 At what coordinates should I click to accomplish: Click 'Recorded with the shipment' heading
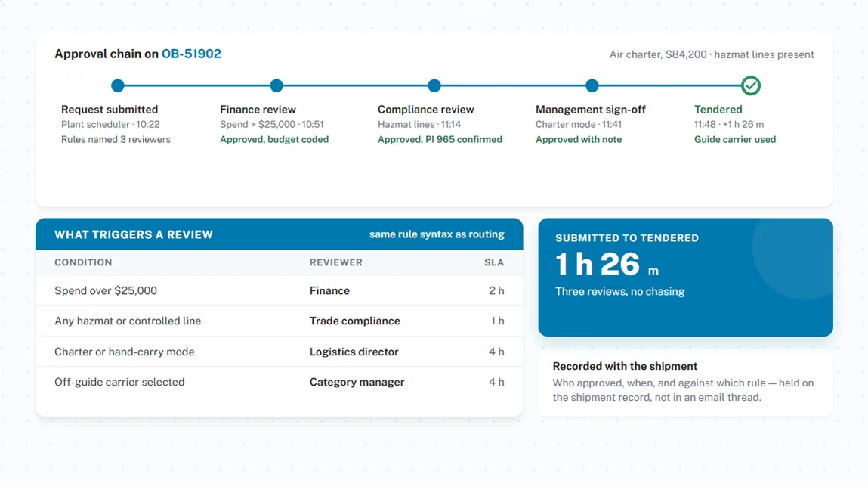[625, 366]
